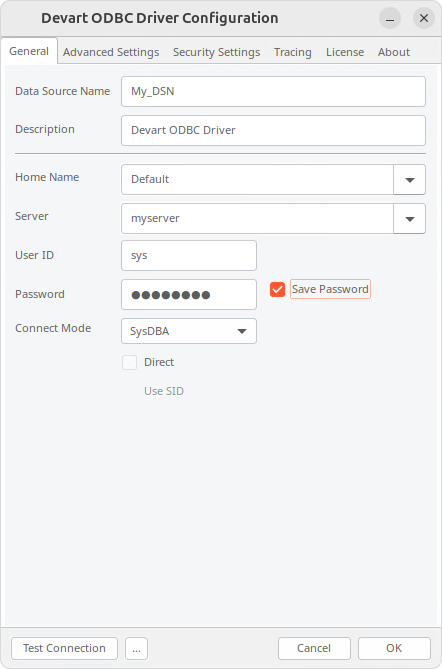
Task: Minimize the Devart ODBC Driver Configuration window
Action: click(390, 18)
